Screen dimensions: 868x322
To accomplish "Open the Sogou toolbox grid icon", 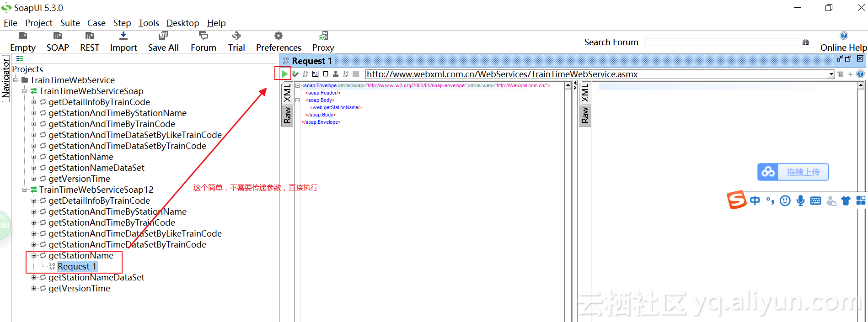I will click(861, 201).
